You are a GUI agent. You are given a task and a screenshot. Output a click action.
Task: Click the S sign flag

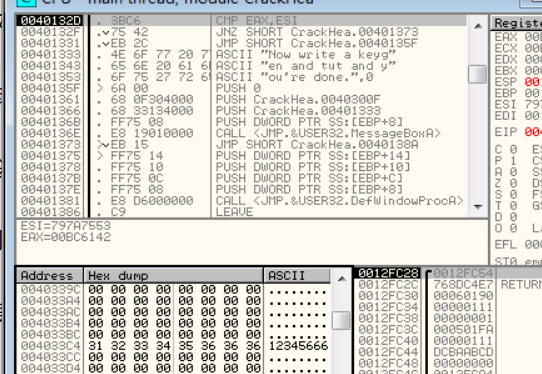coord(506,194)
